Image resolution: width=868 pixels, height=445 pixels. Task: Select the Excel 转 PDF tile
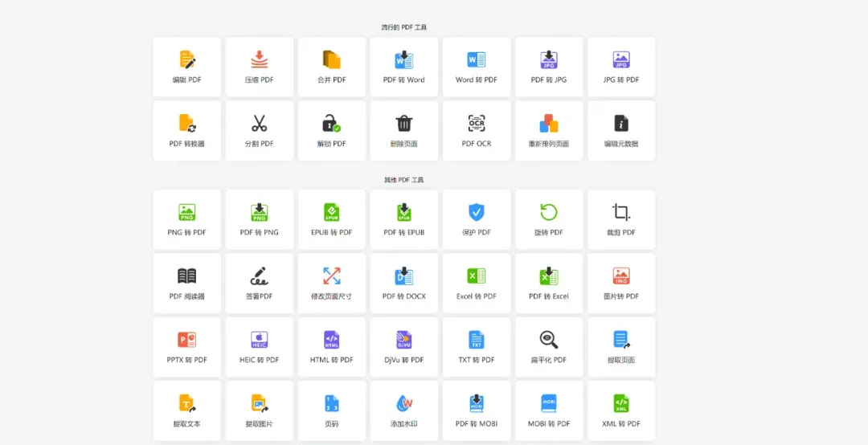click(477, 284)
